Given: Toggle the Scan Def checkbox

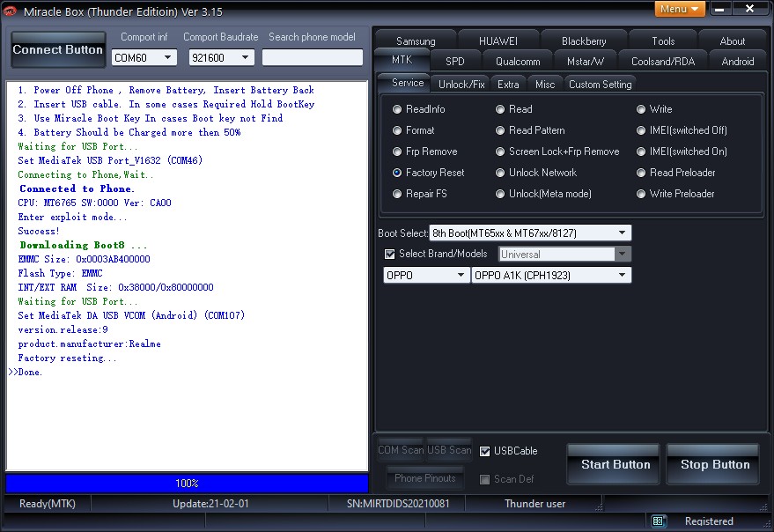Looking at the screenshot, I should [x=484, y=479].
